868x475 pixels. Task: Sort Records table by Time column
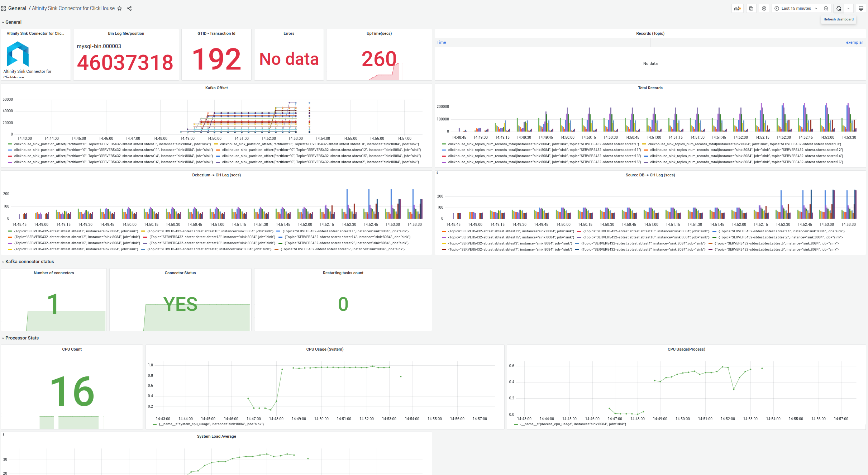441,42
